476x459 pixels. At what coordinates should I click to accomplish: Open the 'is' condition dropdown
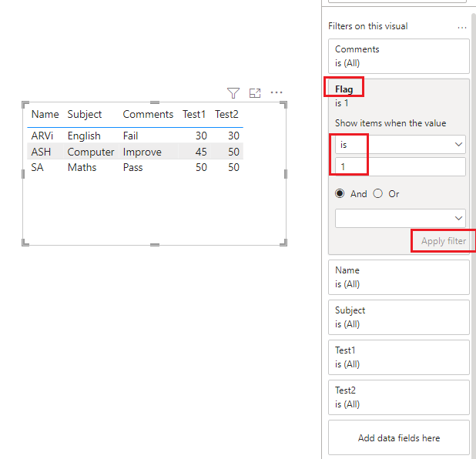400,145
